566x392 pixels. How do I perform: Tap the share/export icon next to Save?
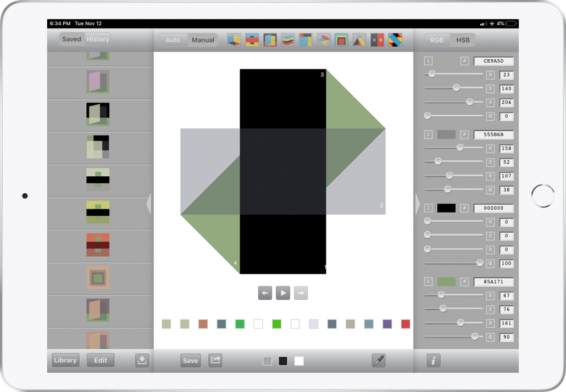[x=215, y=360]
